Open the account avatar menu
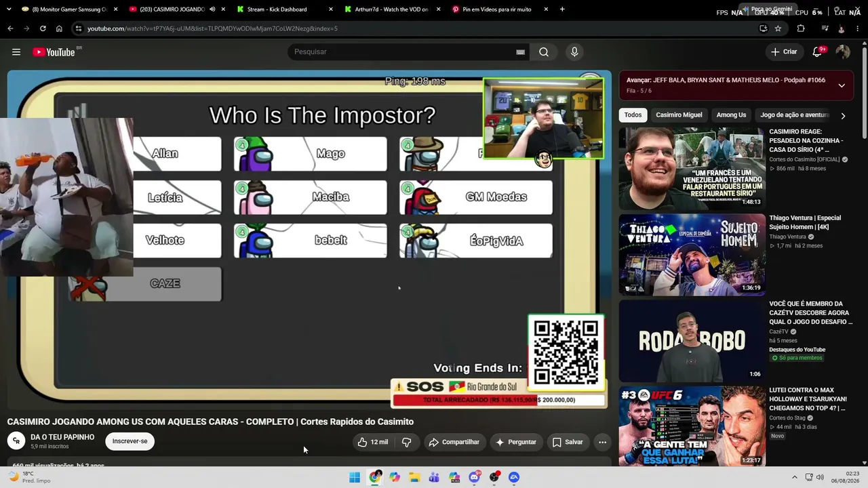The image size is (868, 488). click(x=843, y=52)
